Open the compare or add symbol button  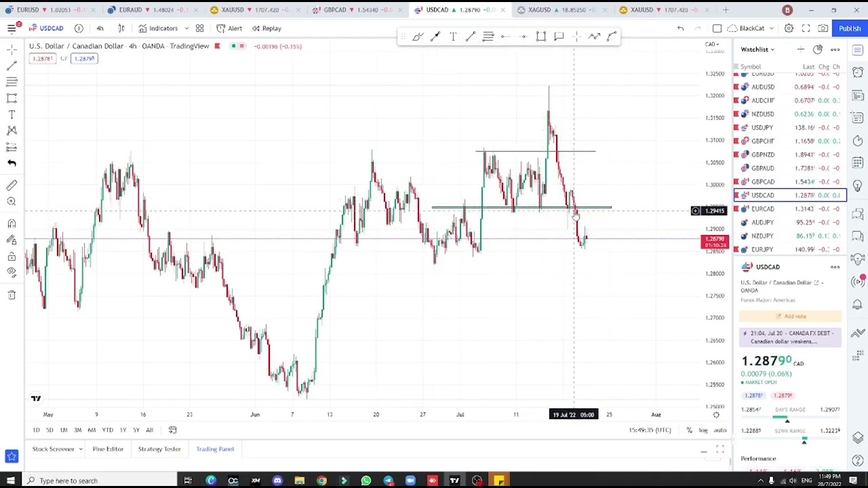point(79,28)
